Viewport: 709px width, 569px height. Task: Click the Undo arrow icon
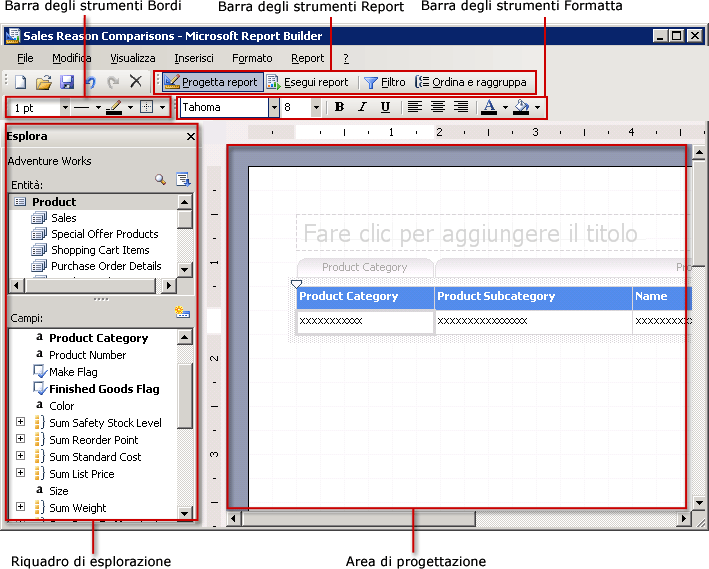(90, 82)
